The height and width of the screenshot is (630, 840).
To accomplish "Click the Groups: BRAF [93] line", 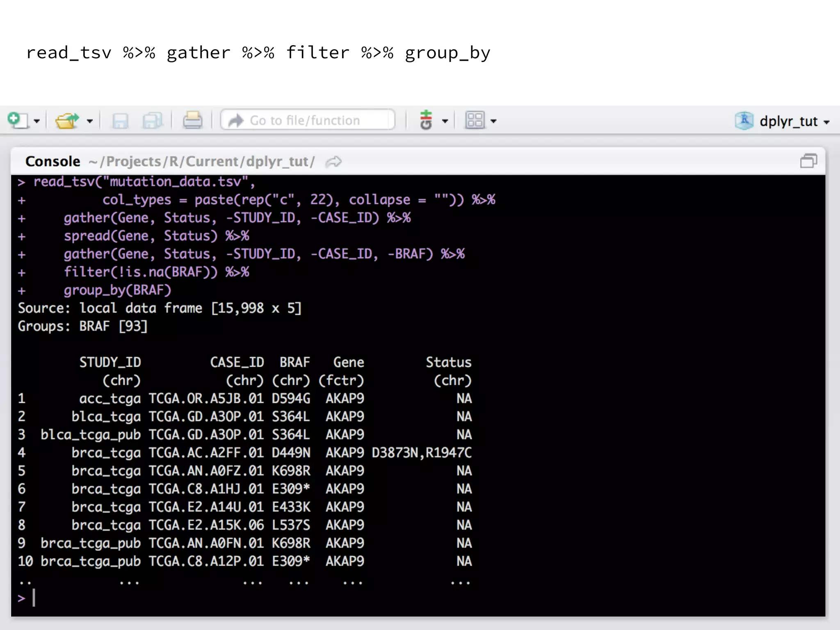I will [82, 326].
